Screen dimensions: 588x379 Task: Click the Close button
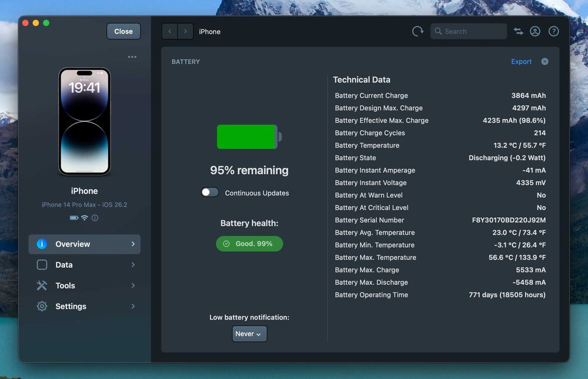[123, 32]
